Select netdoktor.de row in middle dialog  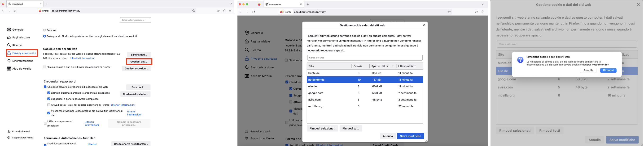tap(365, 80)
